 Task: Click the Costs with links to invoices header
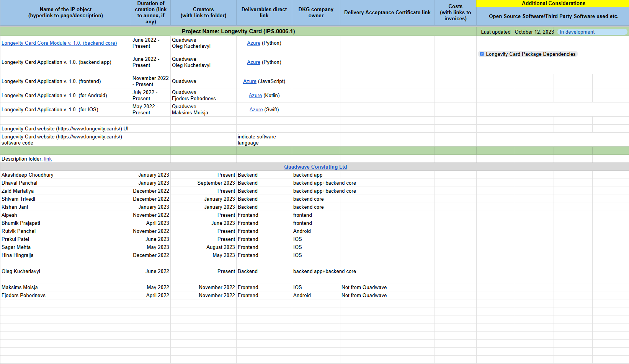[455, 13]
